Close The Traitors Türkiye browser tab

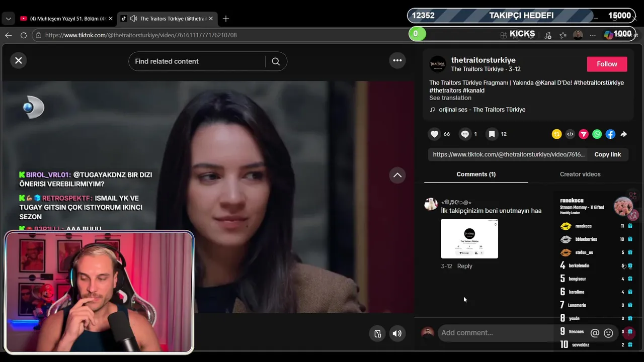[x=210, y=19]
